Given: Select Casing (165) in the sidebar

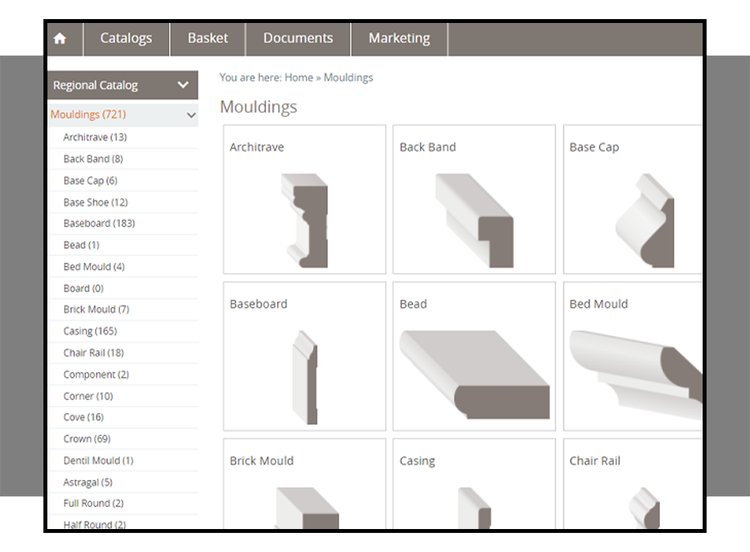Looking at the screenshot, I should pos(90,331).
